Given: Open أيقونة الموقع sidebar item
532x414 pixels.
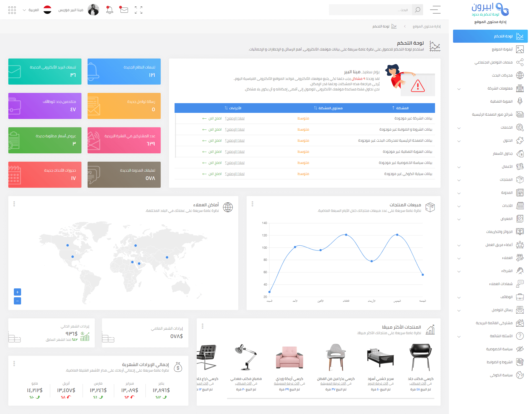Looking at the screenshot, I should click(x=490, y=49).
